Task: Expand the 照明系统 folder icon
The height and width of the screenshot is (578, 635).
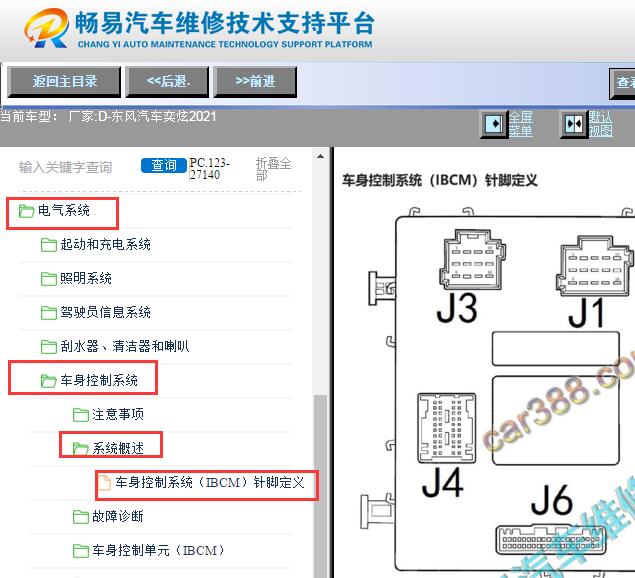Action: point(49,279)
